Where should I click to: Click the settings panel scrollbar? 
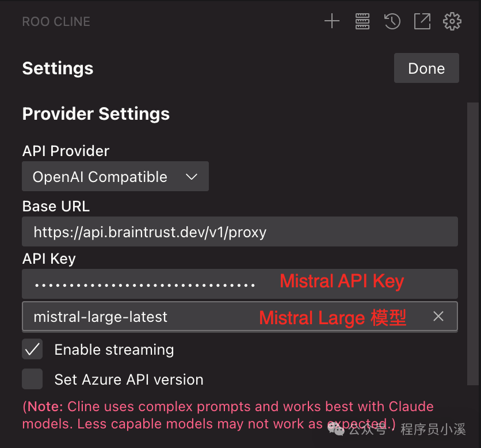click(473, 244)
